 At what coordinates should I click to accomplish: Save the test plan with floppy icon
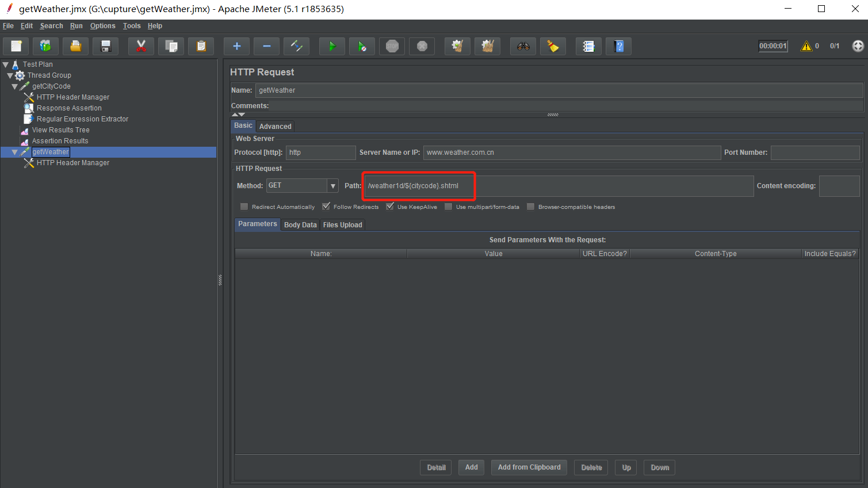pos(106,46)
